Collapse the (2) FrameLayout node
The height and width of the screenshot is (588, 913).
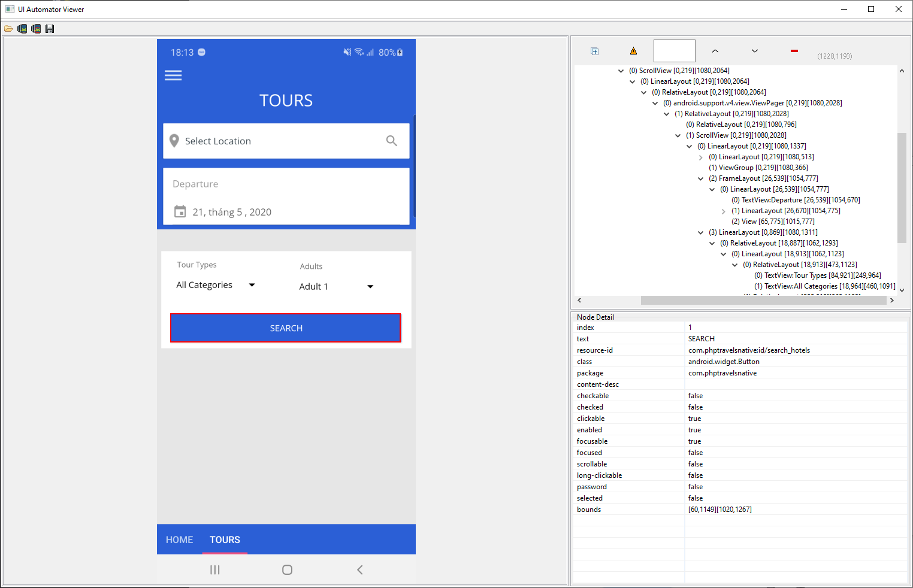701,178
